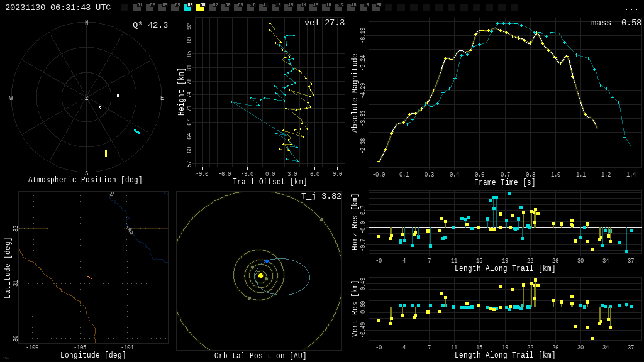Click the station 13 indicator box
This screenshot has height=362, width=644.
pyautogui.click(x=288, y=8)
